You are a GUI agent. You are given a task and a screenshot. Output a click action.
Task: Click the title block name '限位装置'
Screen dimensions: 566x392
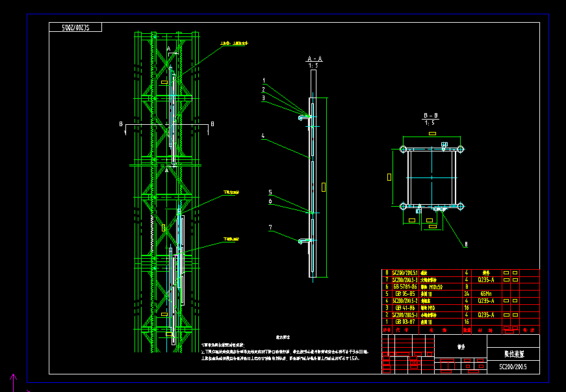[513, 354]
